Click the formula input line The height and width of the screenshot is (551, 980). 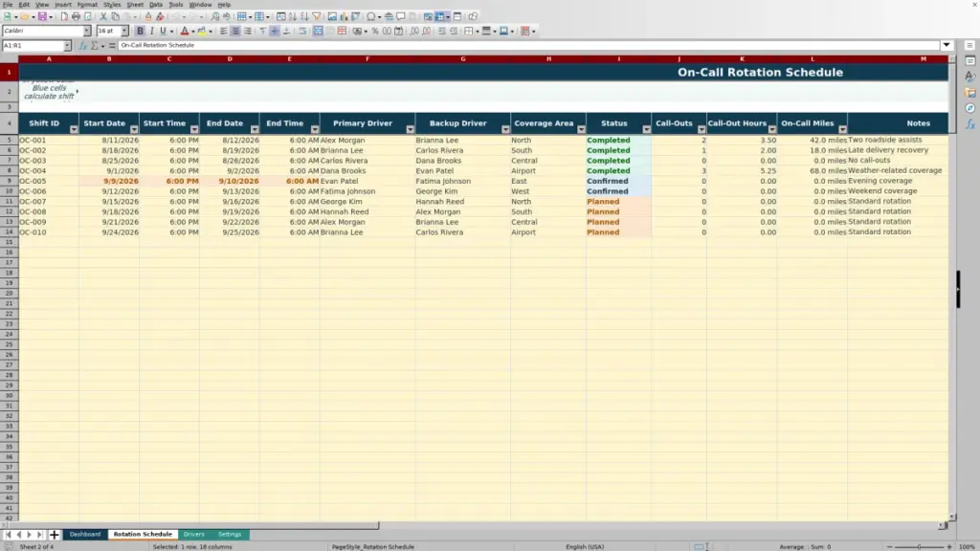(x=528, y=46)
